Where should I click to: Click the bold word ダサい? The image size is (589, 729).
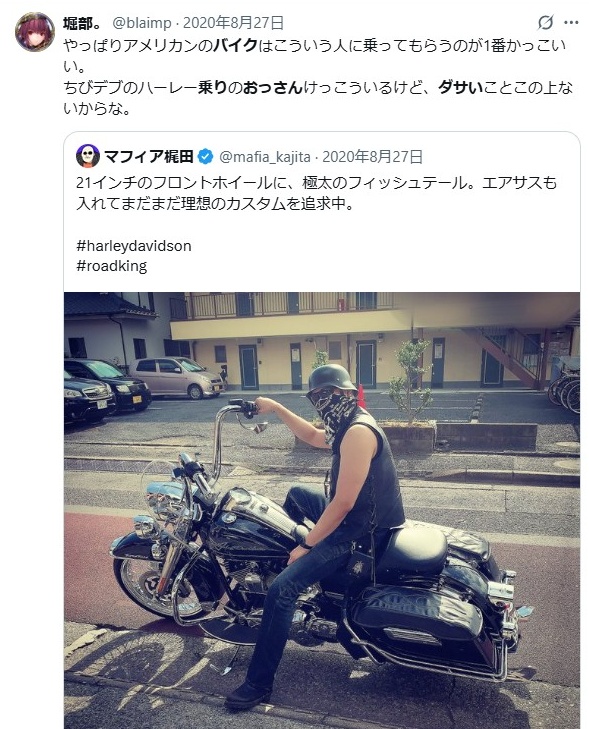click(x=461, y=88)
